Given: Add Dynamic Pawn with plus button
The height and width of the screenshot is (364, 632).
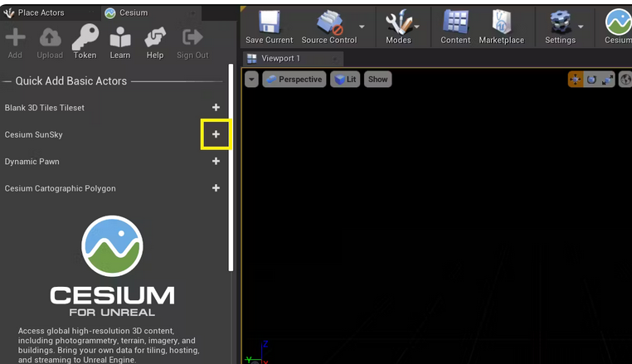Looking at the screenshot, I should click(x=216, y=161).
